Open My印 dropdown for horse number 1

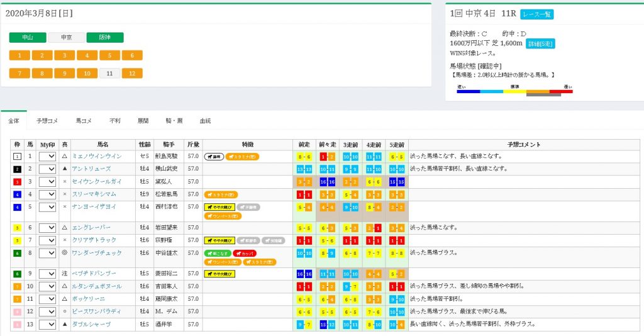pyautogui.click(x=48, y=156)
